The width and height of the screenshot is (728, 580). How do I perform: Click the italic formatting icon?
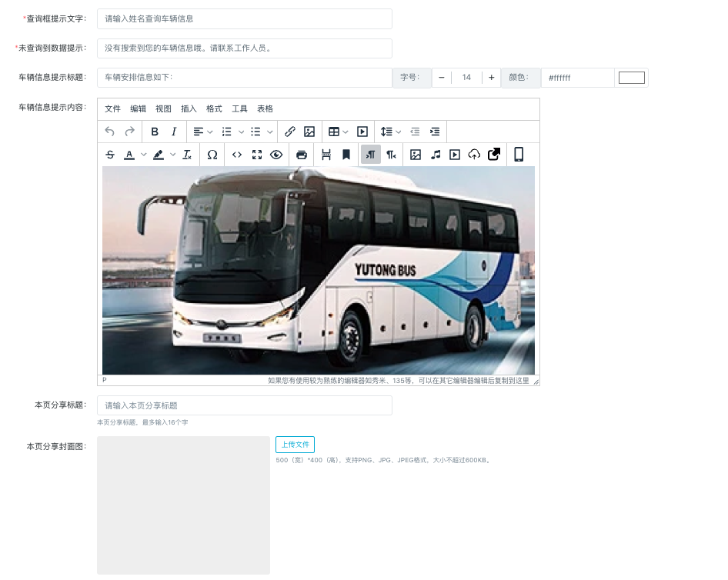coord(174,132)
